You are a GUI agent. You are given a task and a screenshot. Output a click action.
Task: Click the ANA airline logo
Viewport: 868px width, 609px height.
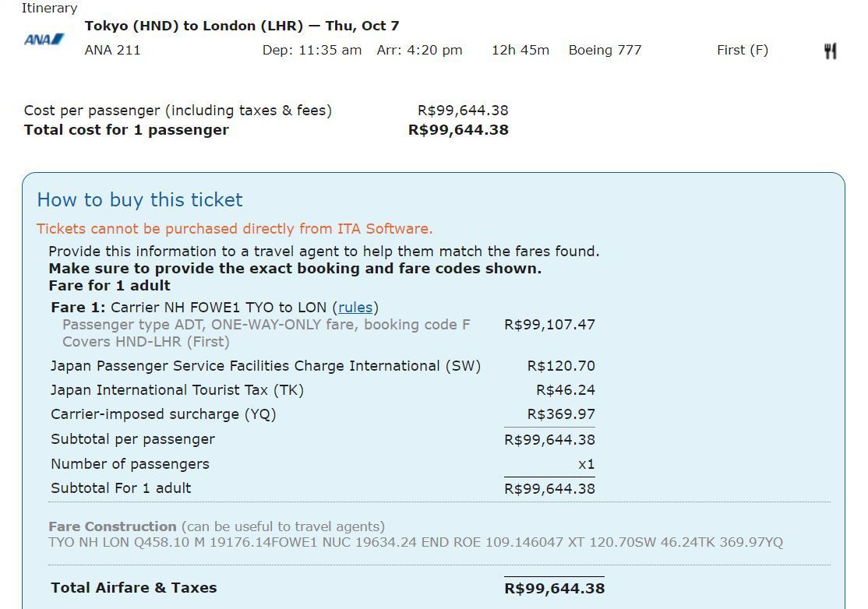(44, 39)
